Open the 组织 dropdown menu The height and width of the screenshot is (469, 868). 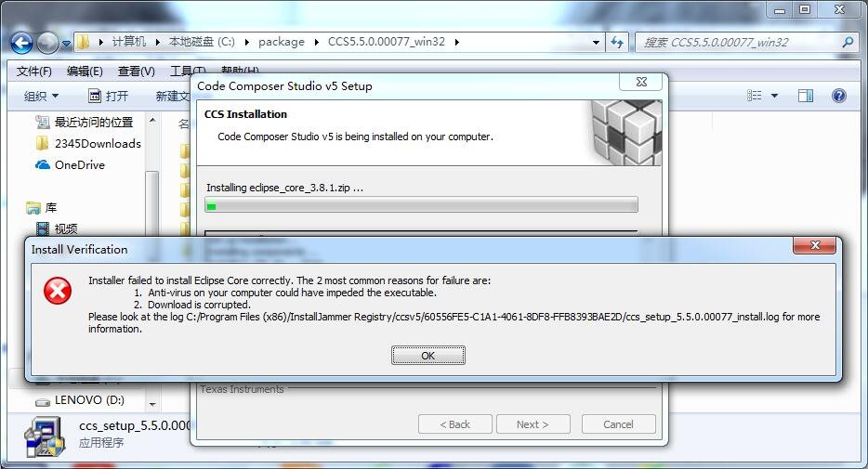[x=41, y=97]
